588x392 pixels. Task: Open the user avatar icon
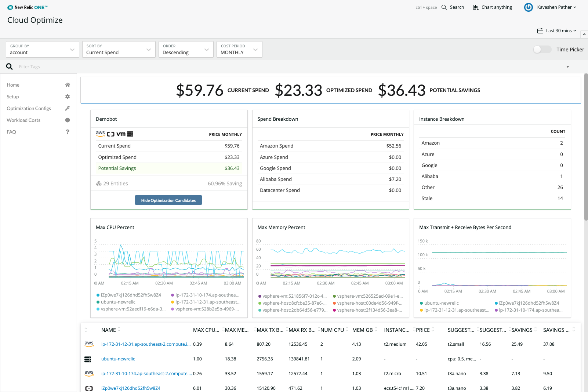pyautogui.click(x=529, y=7)
